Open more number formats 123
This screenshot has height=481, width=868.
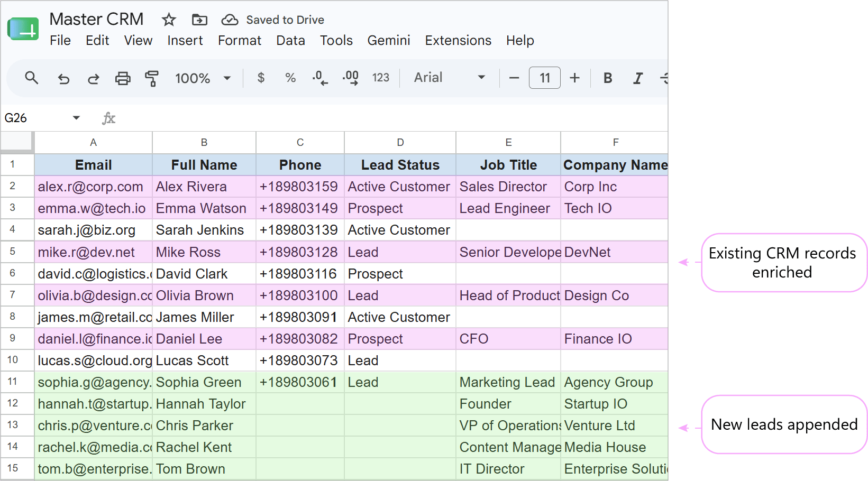pyautogui.click(x=381, y=78)
